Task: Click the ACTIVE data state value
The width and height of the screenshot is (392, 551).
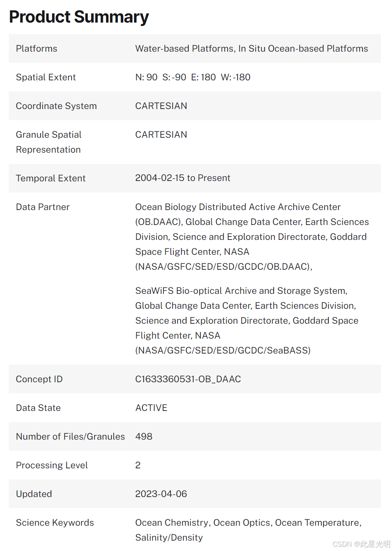Action: [x=151, y=408]
